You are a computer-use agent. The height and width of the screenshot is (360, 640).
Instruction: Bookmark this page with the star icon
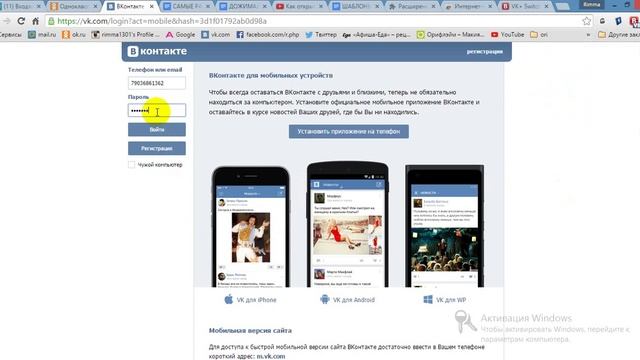coord(587,21)
